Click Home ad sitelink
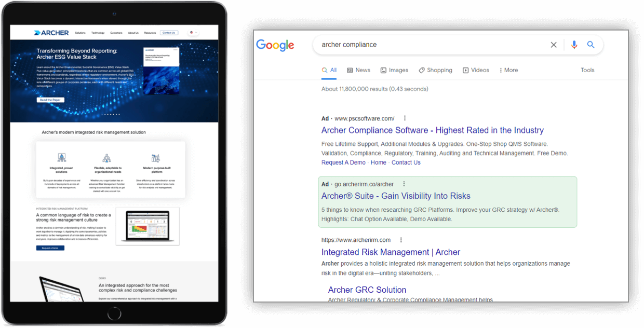The image size is (644, 328). pos(379,162)
